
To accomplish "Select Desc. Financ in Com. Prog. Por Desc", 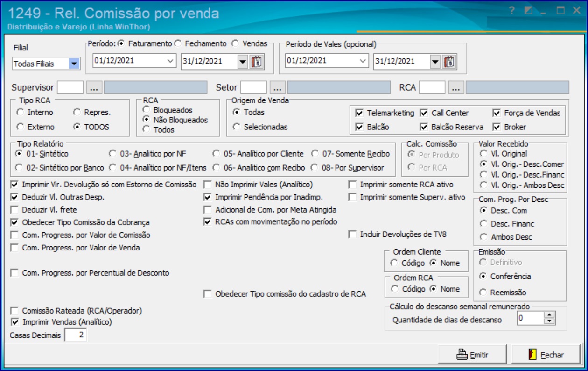I will click(x=506, y=224).
